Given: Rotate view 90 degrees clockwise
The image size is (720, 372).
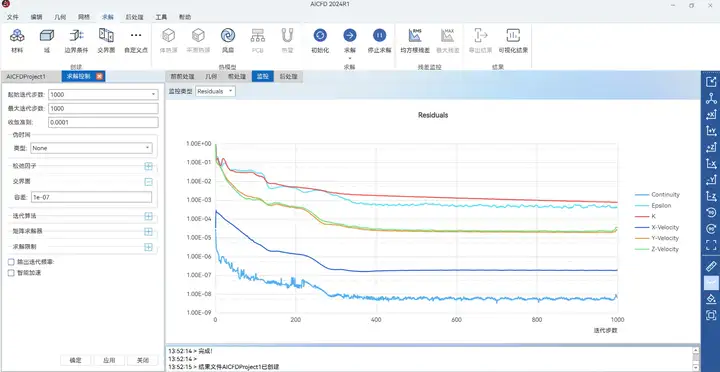Looking at the screenshot, I should (711, 229).
